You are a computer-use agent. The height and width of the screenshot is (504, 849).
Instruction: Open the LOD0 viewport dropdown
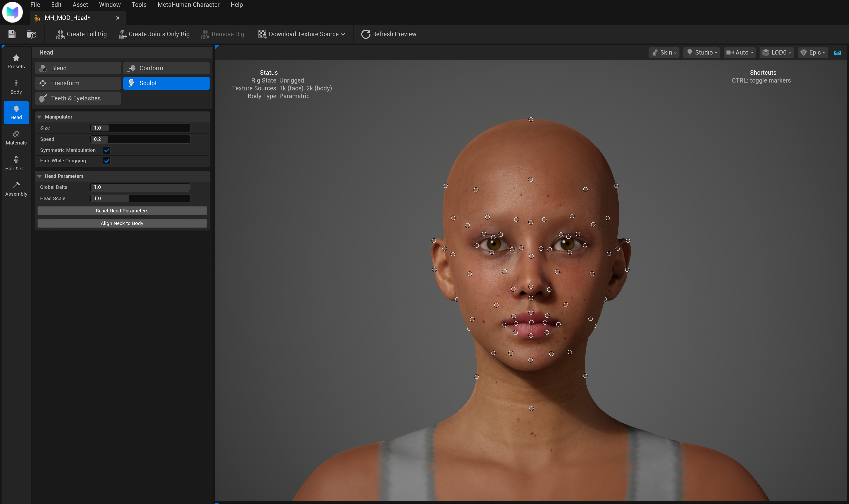pyautogui.click(x=777, y=52)
